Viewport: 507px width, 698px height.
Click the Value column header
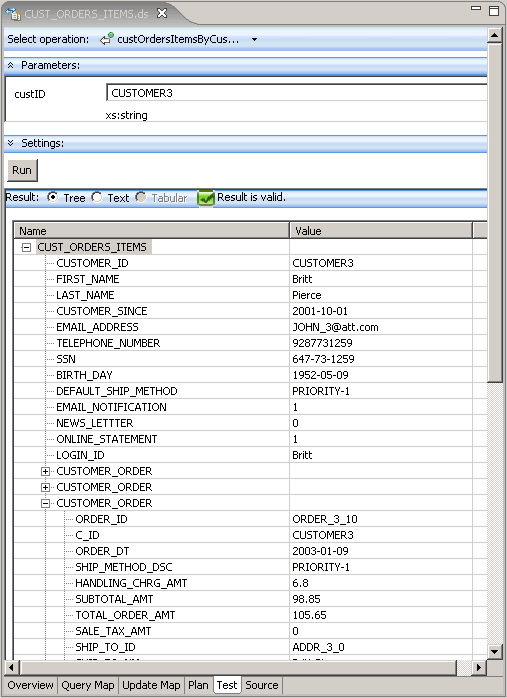(381, 231)
